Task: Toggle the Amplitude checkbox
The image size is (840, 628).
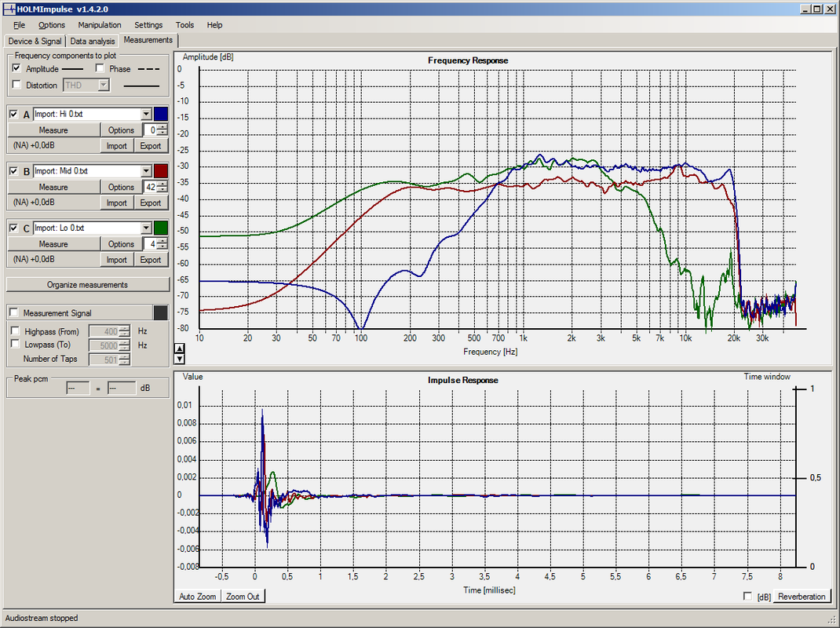Action: click(x=16, y=68)
